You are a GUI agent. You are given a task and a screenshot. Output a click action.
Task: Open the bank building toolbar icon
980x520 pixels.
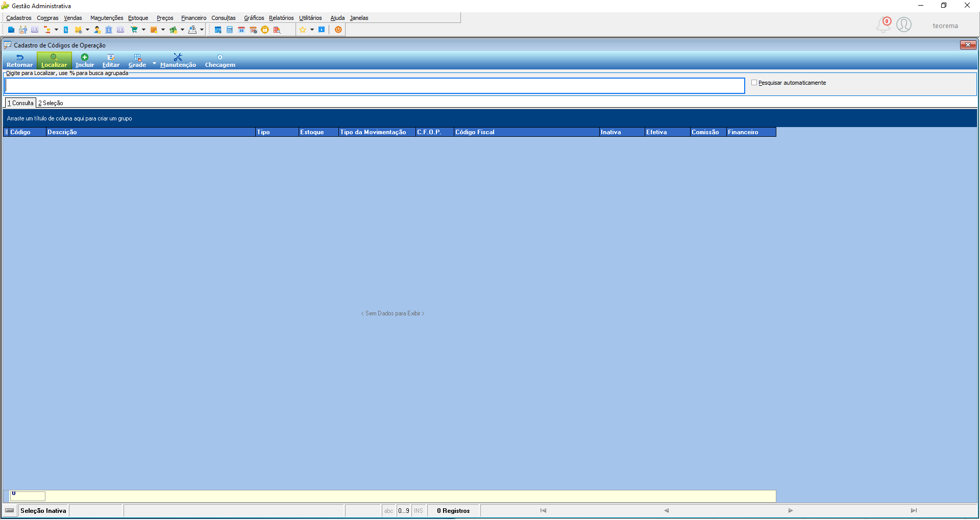(109, 30)
